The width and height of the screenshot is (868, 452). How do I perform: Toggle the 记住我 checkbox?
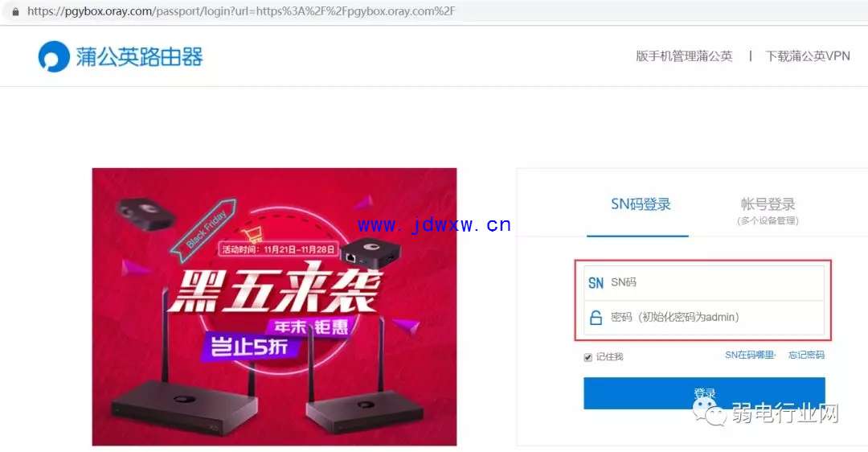tap(588, 357)
